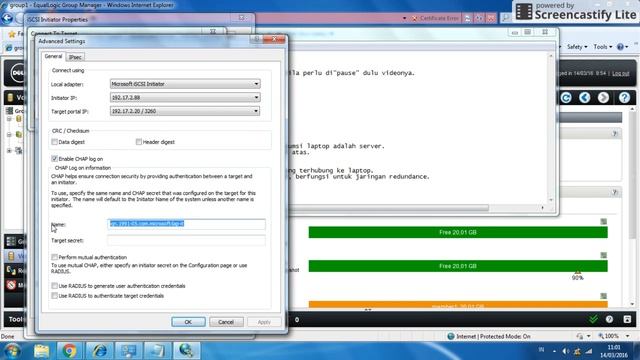Expand the second tree node in the left panel
The image size is (640, 360).
(x=9, y=134)
